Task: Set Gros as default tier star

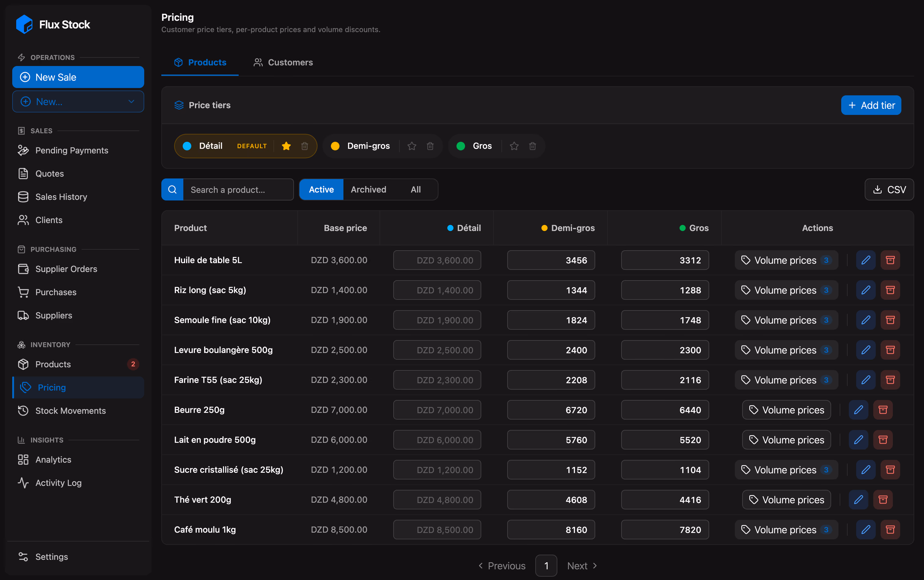Action: 514,146
